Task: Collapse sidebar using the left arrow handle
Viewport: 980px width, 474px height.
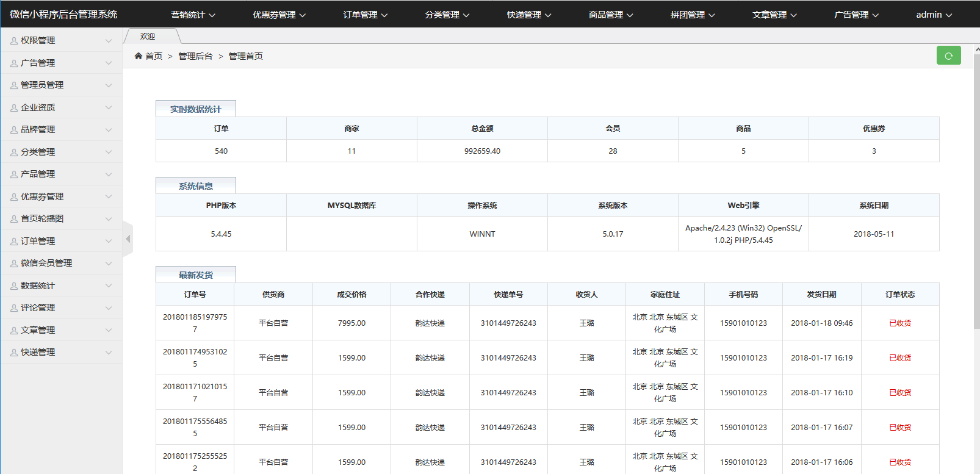Action: coord(128,239)
